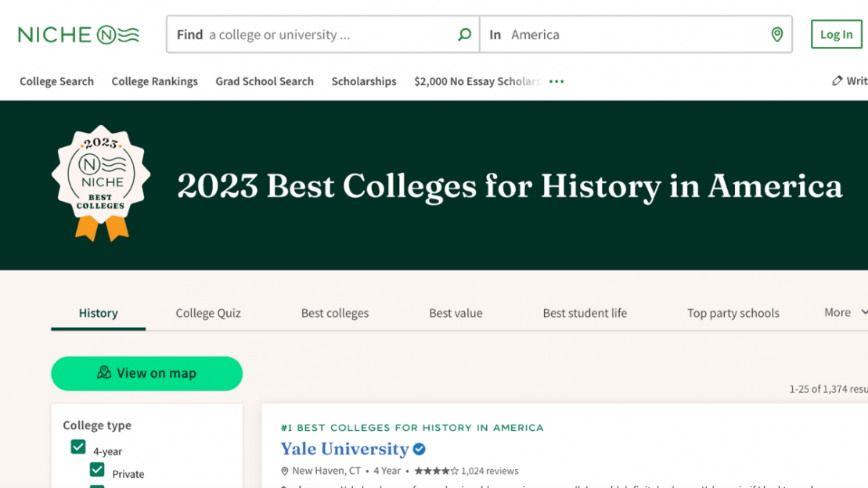Uncheck the Private checkbox

(97, 468)
